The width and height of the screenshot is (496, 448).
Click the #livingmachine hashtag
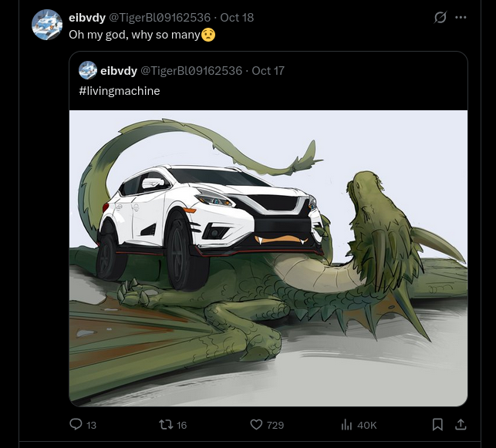[120, 91]
